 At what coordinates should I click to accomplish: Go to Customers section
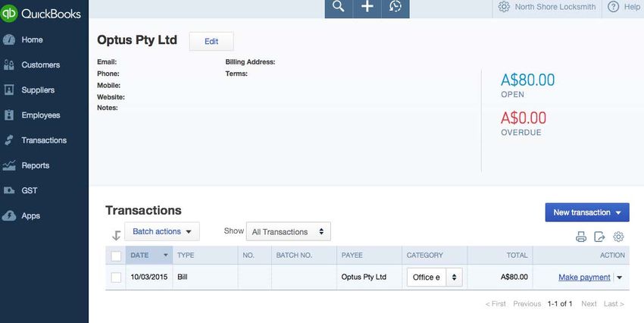coord(41,65)
